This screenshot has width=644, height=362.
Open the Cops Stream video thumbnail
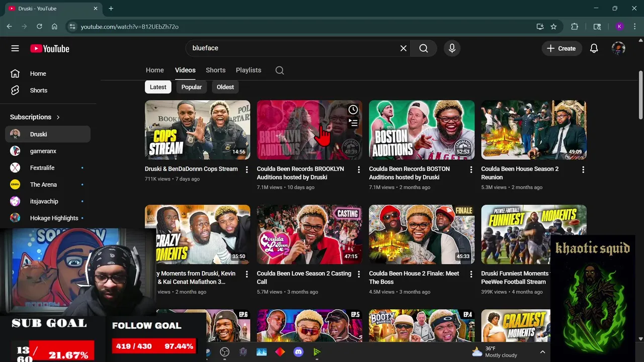(x=197, y=130)
